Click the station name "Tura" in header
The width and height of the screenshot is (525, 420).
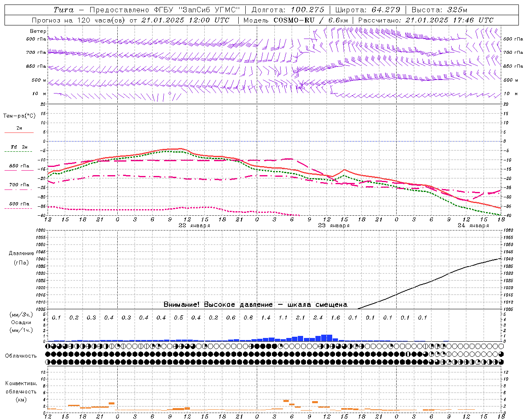point(64,10)
